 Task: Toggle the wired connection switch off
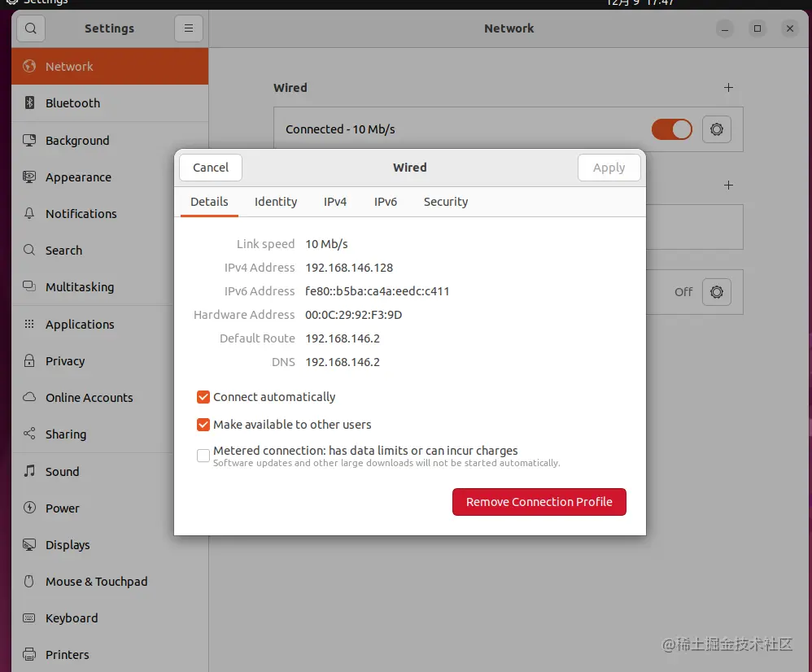pyautogui.click(x=672, y=129)
